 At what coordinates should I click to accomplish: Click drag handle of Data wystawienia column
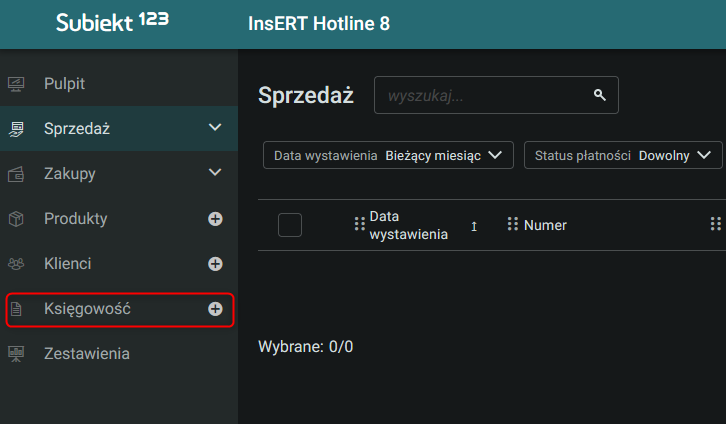(x=360, y=224)
